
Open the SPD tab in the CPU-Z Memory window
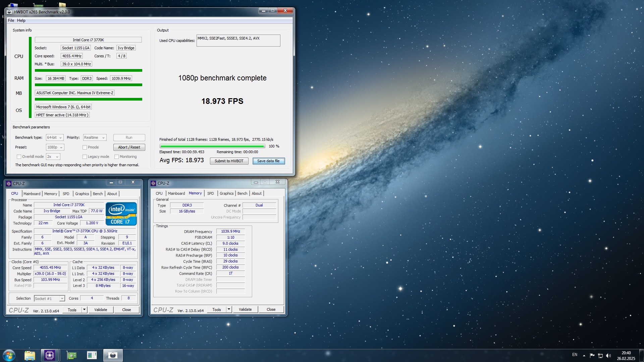(x=210, y=193)
